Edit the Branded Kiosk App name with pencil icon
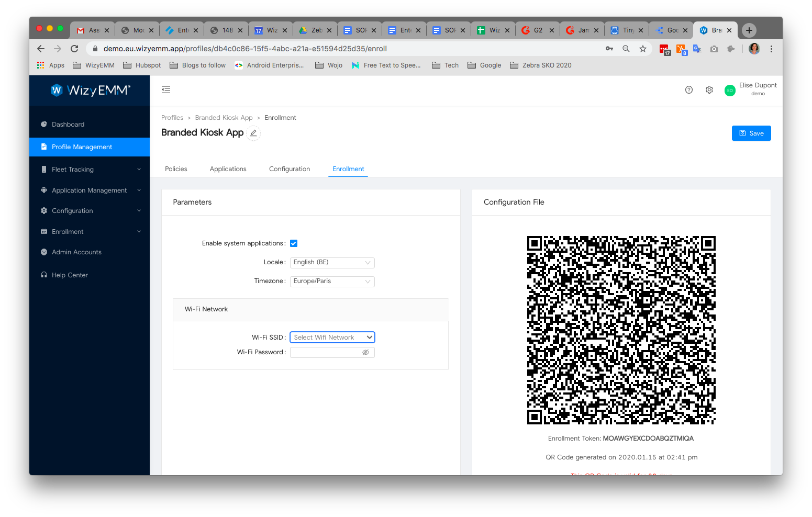The image size is (812, 517). pyautogui.click(x=253, y=133)
